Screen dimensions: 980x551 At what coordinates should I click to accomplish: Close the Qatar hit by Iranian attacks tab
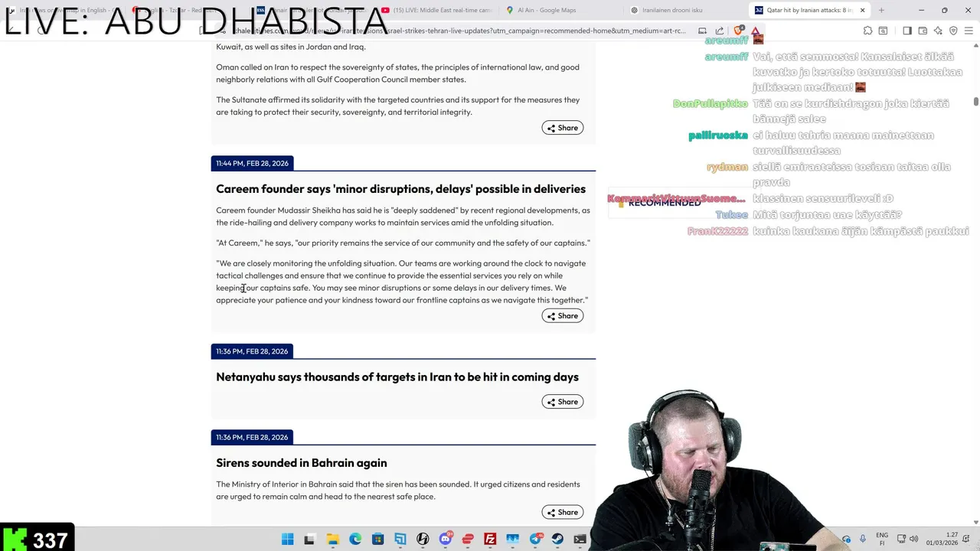(863, 10)
